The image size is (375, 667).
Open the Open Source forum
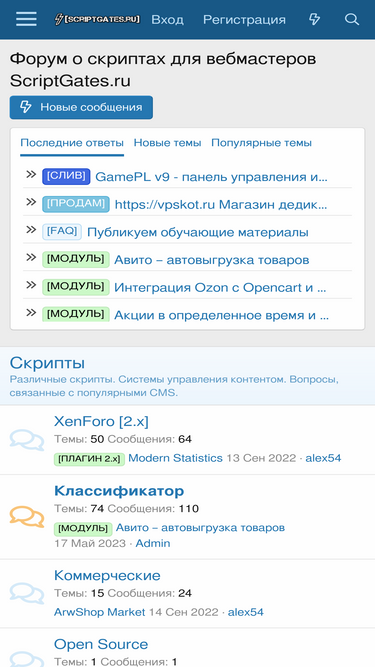pos(101,644)
